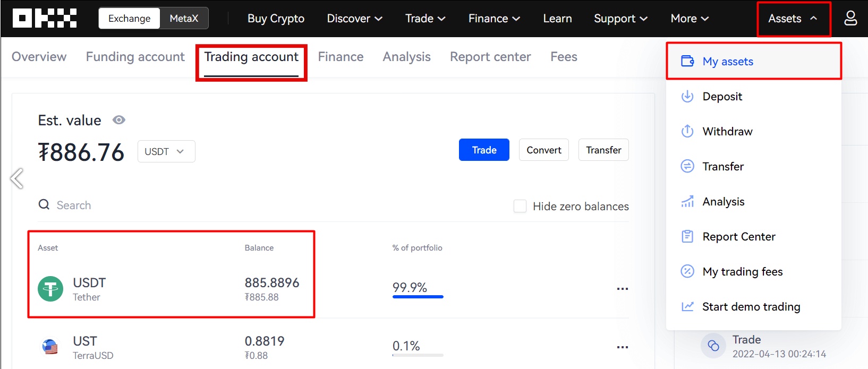Click the UST 0.1% portfolio bar
This screenshot has height=369, width=868.
pyautogui.click(x=418, y=355)
